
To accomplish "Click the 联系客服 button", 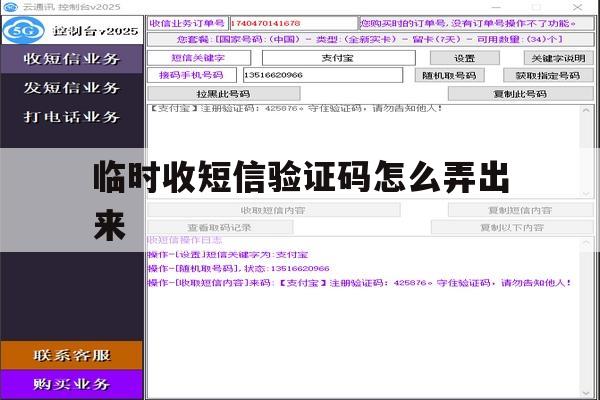I will tap(72, 355).
